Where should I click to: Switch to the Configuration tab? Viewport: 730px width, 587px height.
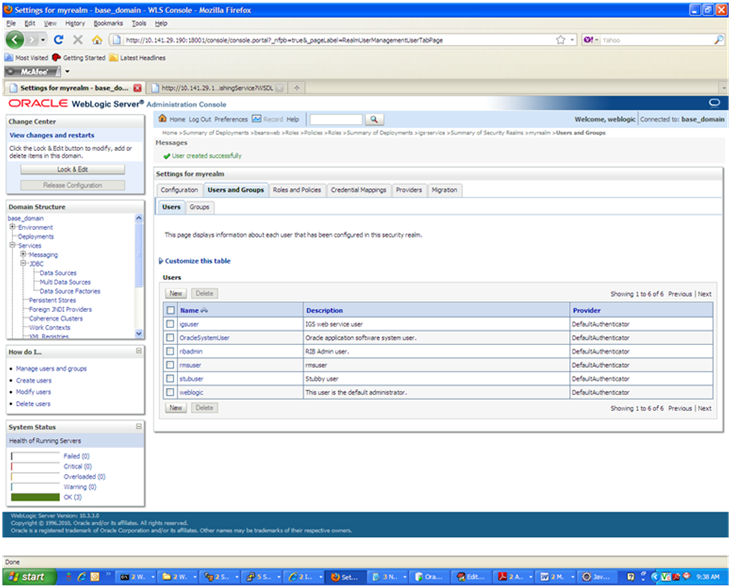point(179,190)
